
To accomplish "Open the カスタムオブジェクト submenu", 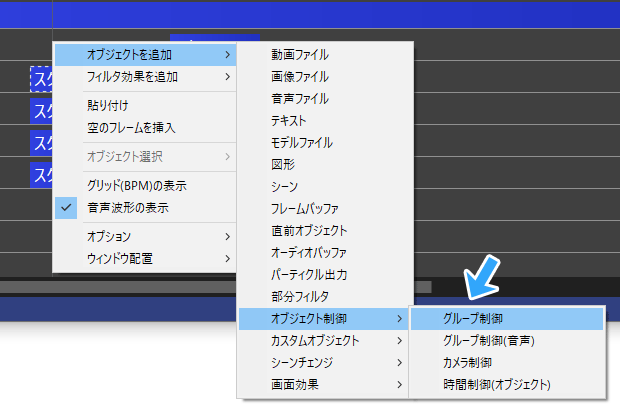I will [314, 340].
